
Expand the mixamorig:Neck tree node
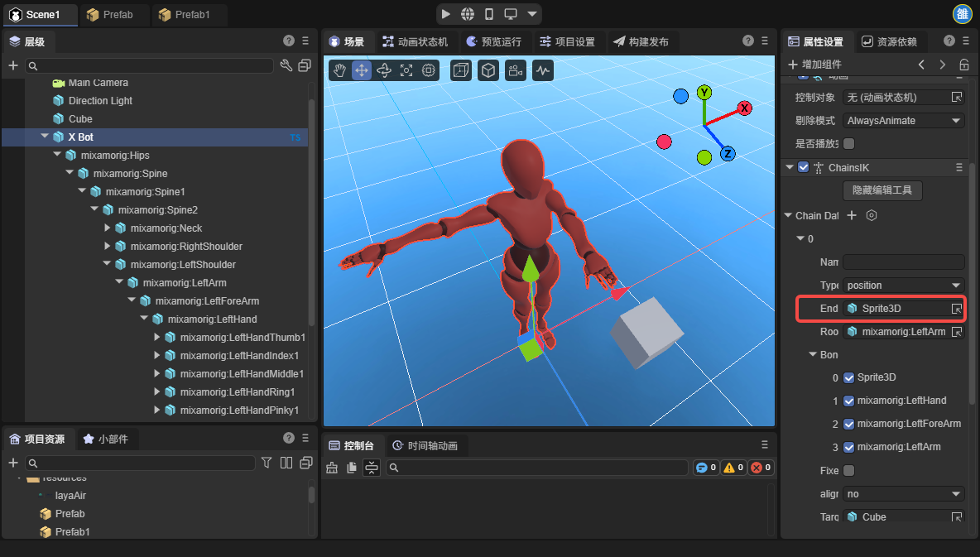click(108, 228)
